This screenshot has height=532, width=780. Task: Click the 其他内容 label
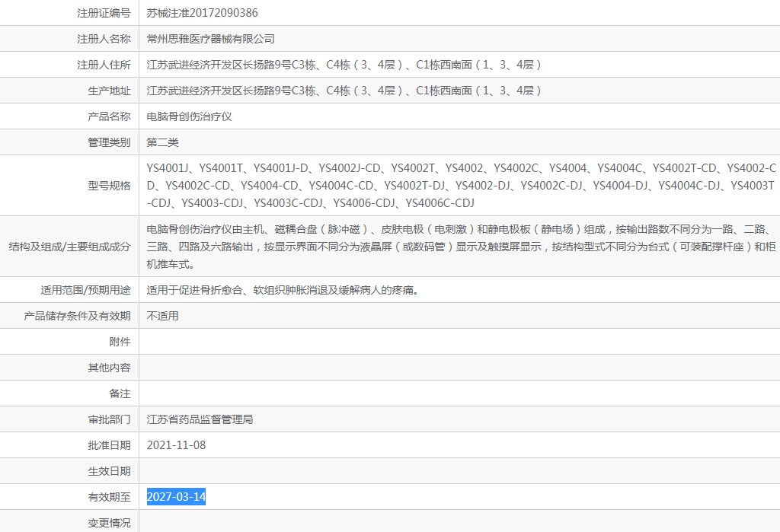[109, 368]
